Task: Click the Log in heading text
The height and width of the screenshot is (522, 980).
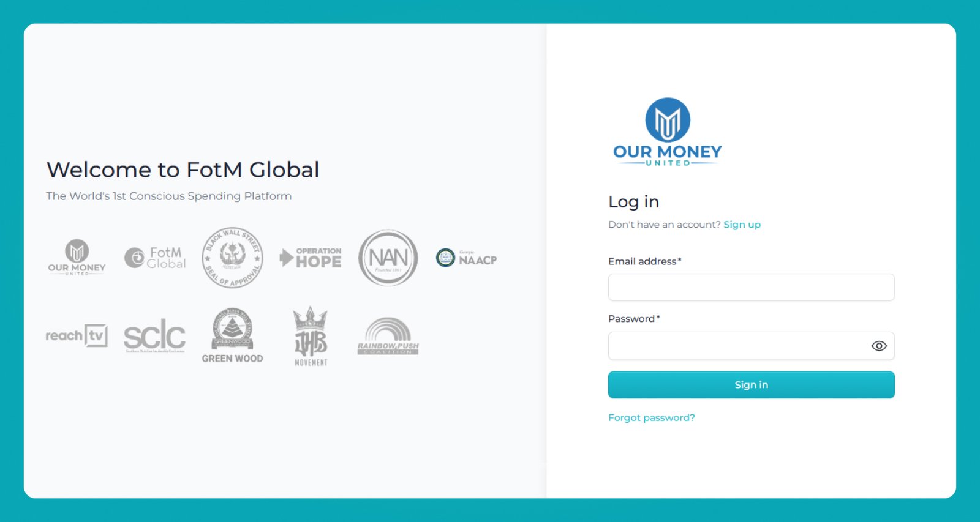Action: (633, 202)
